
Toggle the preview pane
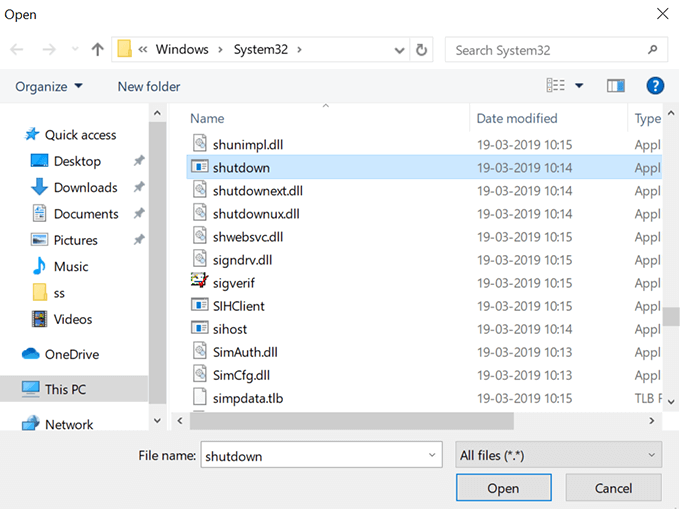point(615,86)
